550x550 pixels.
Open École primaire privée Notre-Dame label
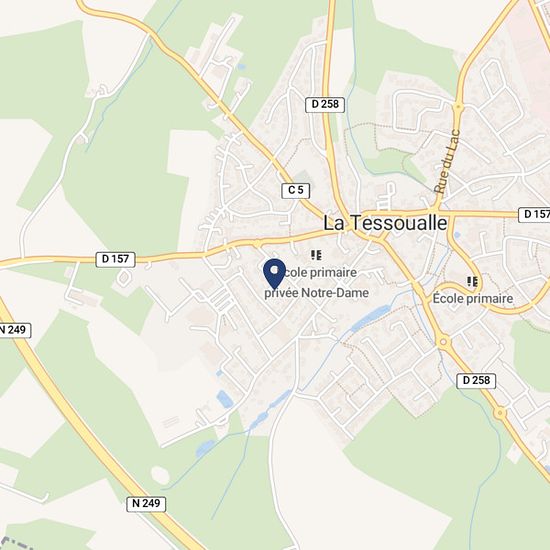316,282
